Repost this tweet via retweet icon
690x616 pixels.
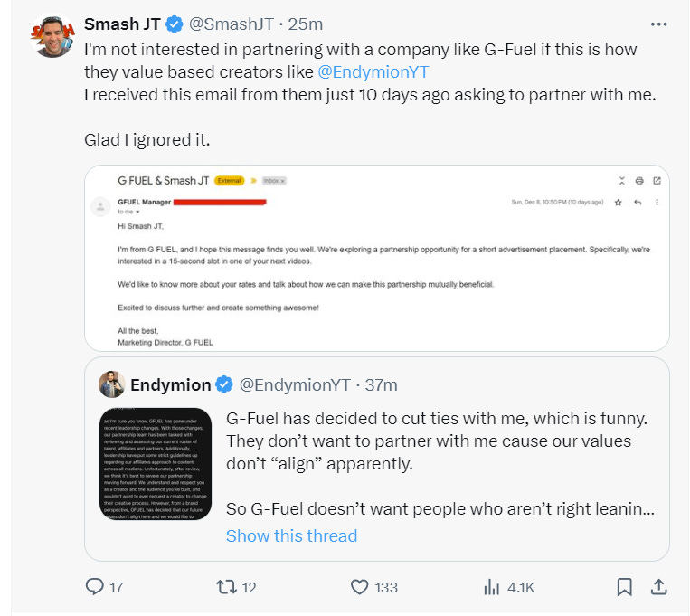[x=226, y=587]
